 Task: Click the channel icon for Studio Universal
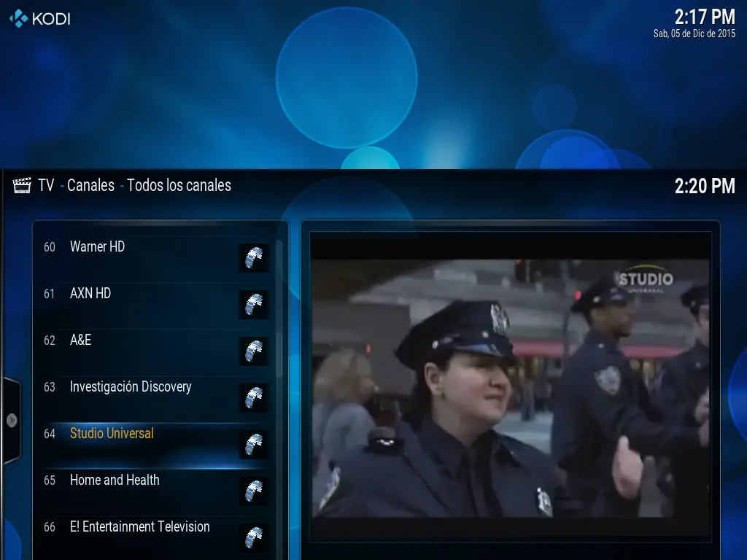tap(253, 445)
